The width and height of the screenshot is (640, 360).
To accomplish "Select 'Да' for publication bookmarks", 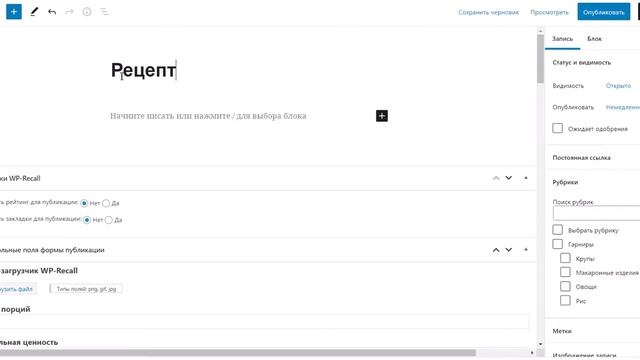I will click(x=109, y=220).
